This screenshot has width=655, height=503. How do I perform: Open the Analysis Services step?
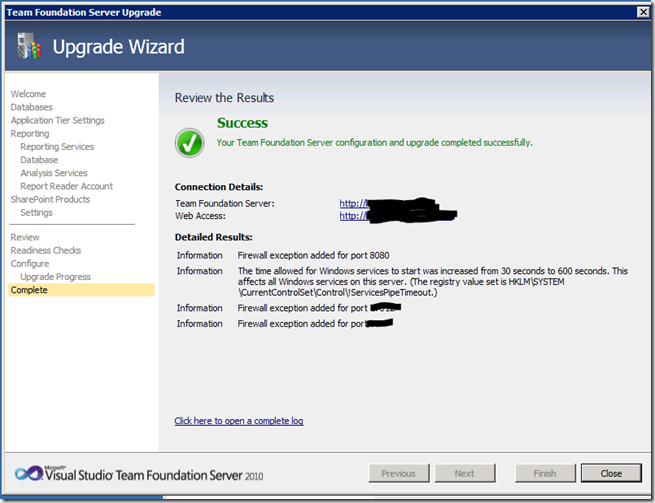coord(54,173)
